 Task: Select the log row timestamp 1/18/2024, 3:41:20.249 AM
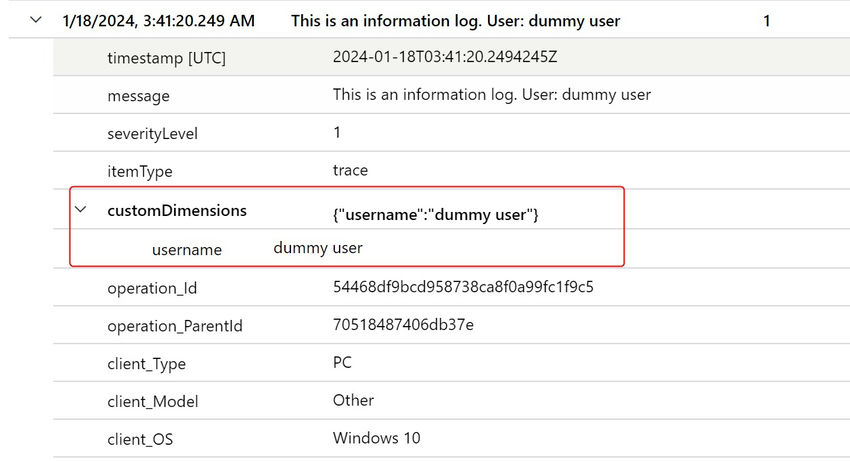tap(158, 21)
